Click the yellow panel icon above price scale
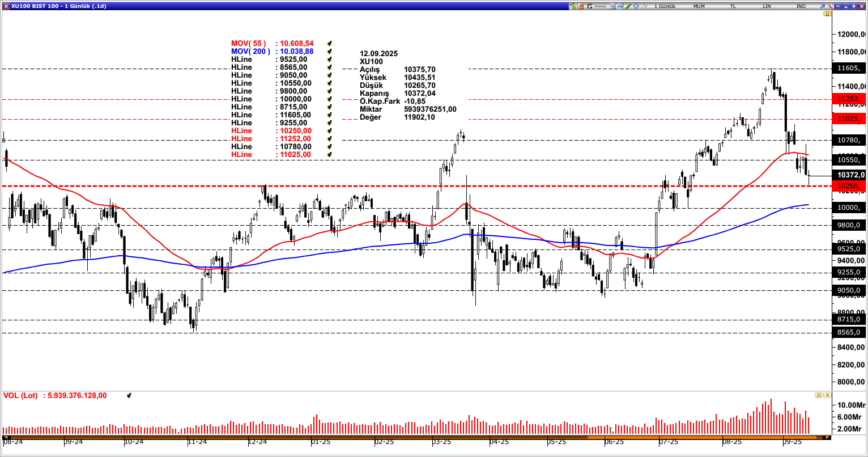The width and height of the screenshot is (868, 457). point(827,13)
